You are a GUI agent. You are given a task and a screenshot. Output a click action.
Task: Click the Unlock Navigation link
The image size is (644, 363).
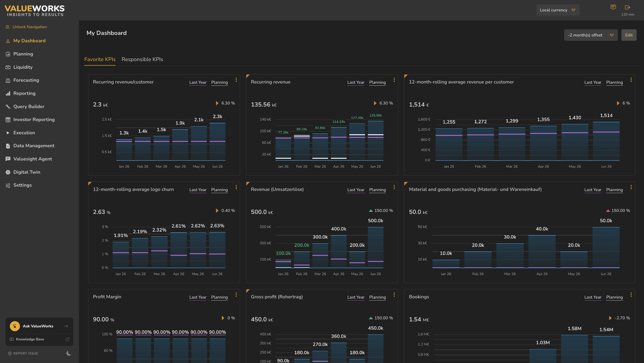[x=30, y=27]
